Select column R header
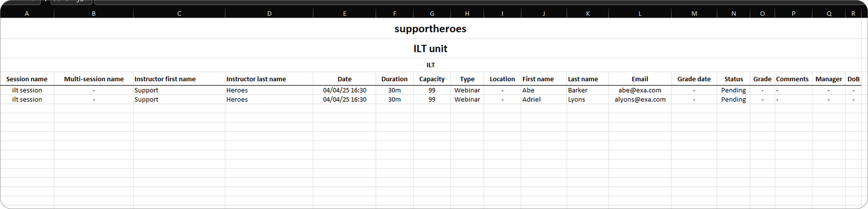 [x=853, y=14]
